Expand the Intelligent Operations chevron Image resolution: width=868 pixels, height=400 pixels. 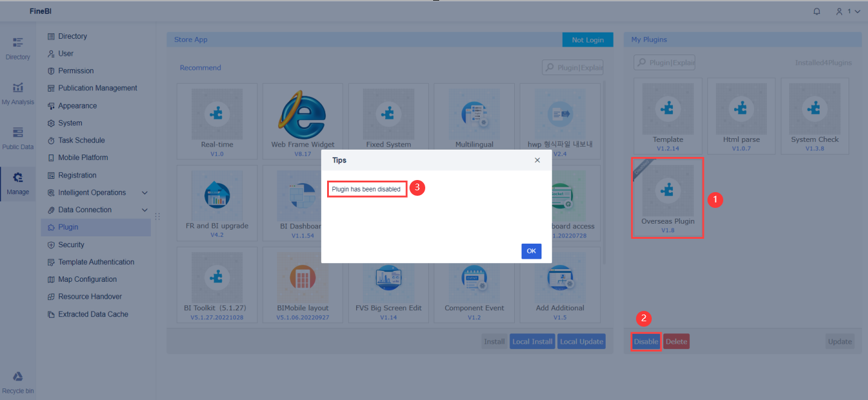[x=145, y=193]
